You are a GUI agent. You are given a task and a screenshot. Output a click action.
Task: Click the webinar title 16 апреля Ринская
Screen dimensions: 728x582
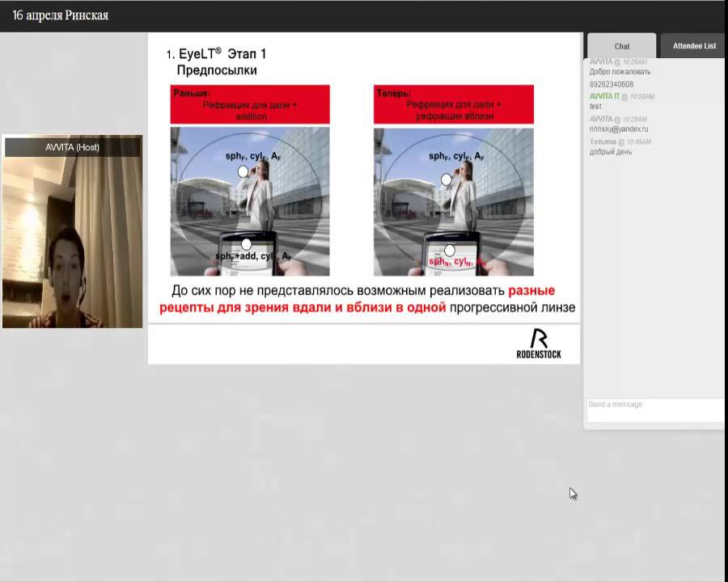coord(61,15)
